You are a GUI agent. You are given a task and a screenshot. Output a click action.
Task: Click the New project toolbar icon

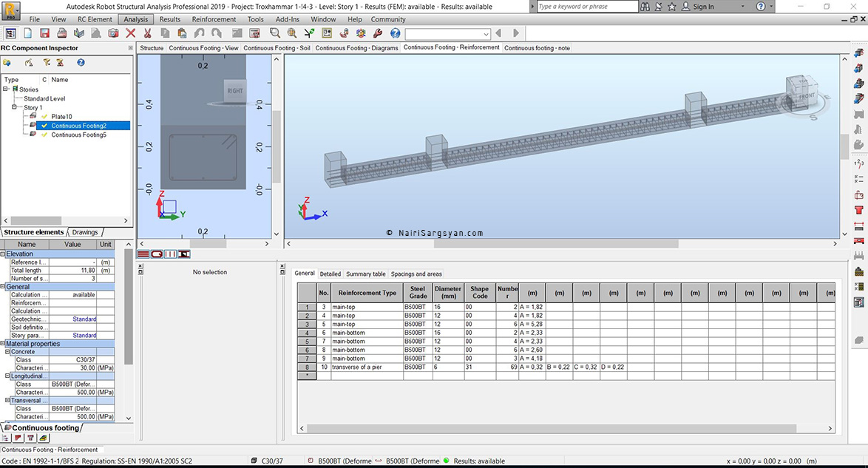(x=27, y=33)
